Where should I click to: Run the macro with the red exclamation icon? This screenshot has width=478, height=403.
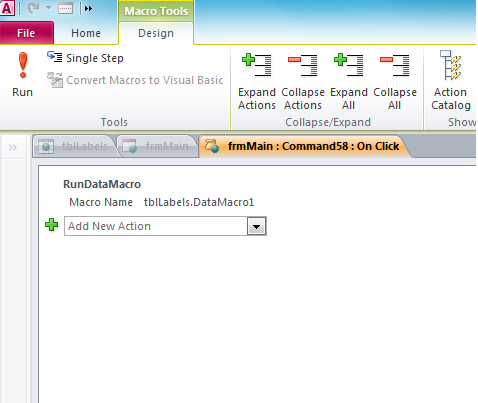click(x=23, y=74)
